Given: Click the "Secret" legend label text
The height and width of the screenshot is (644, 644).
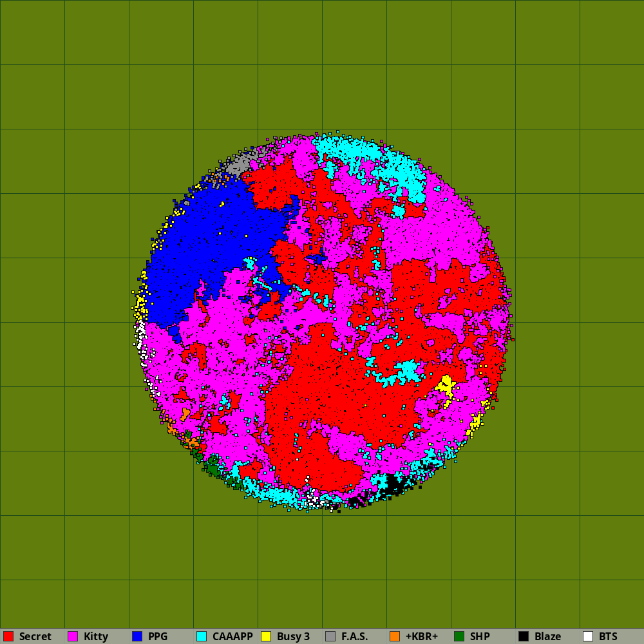Looking at the screenshot, I should pos(35,636).
